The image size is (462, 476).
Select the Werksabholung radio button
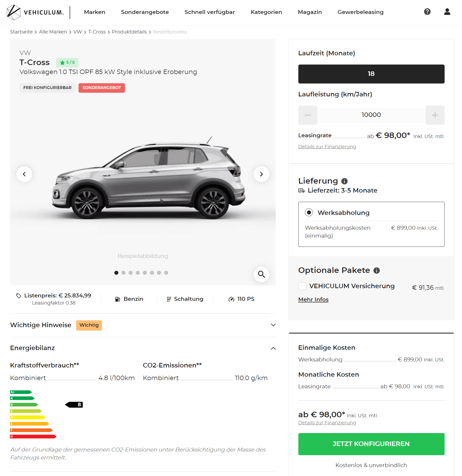click(309, 212)
